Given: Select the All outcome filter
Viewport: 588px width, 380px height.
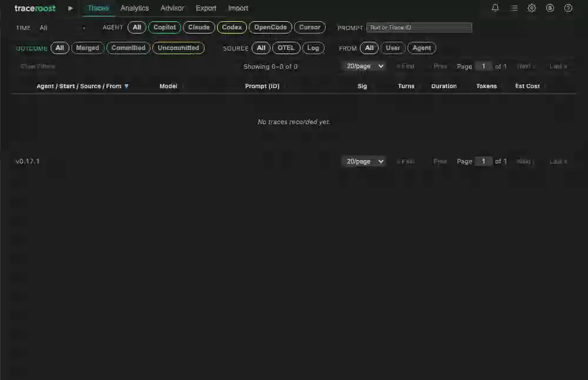Looking at the screenshot, I should pyautogui.click(x=59, y=48).
